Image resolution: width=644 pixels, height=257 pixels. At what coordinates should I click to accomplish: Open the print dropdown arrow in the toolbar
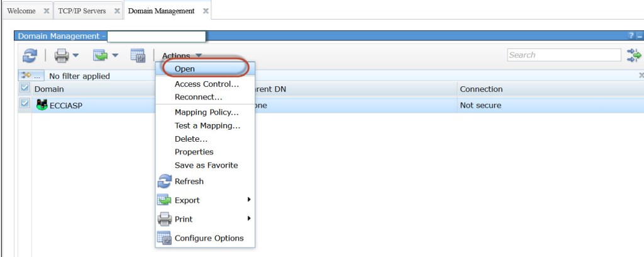(x=75, y=56)
